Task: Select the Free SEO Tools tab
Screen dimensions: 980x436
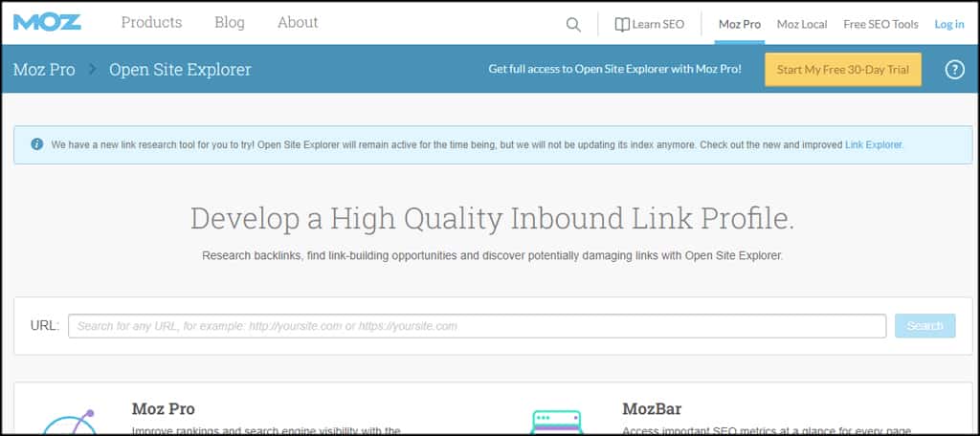Action: coord(880,24)
